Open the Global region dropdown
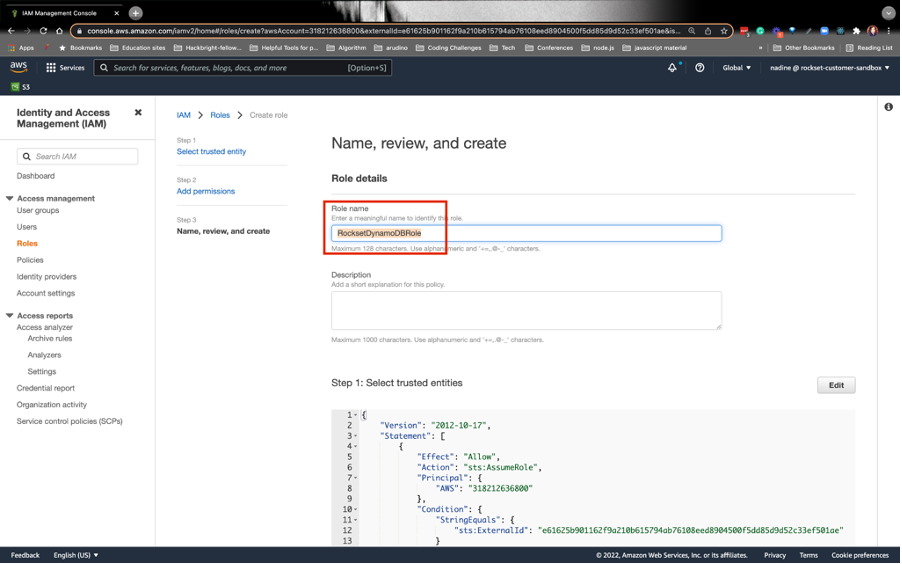The width and height of the screenshot is (902, 564). click(736, 68)
